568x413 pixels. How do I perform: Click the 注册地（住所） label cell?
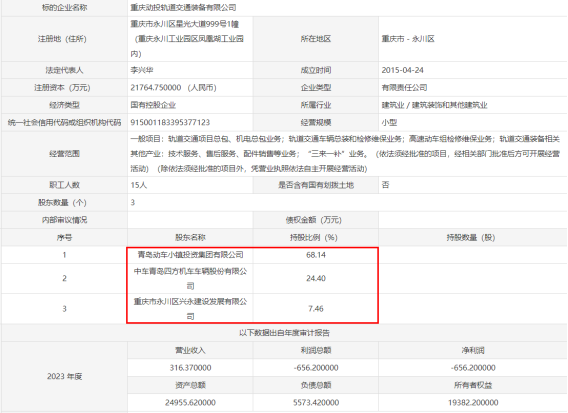[x=64, y=39]
